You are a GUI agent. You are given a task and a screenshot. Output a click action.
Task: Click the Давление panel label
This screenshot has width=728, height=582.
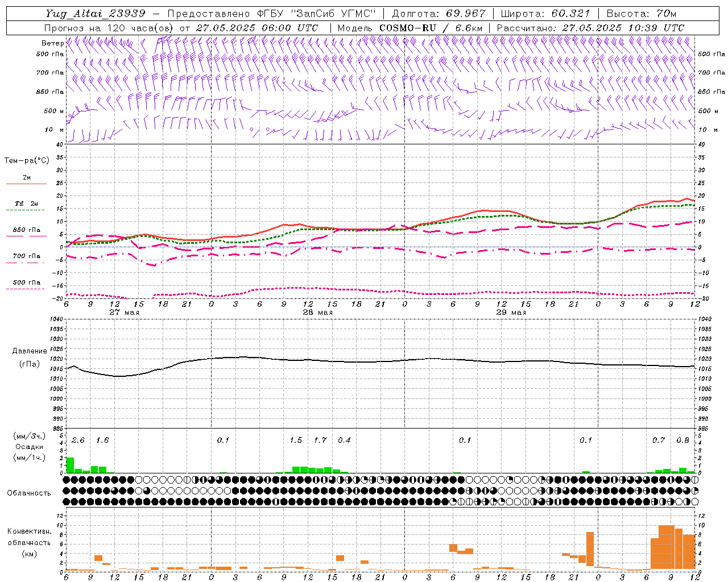pyautogui.click(x=30, y=351)
